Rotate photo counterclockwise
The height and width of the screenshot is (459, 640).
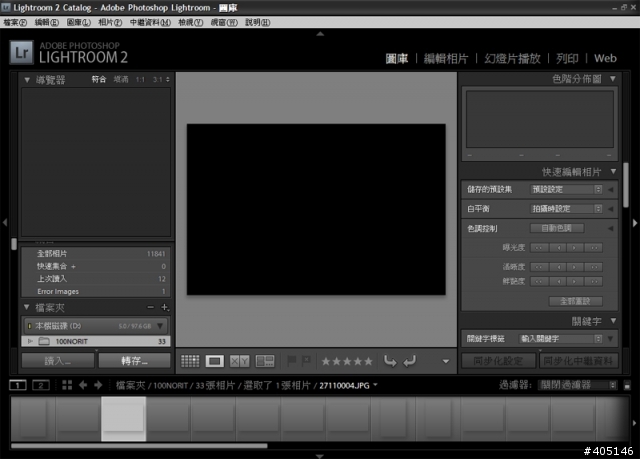390,361
